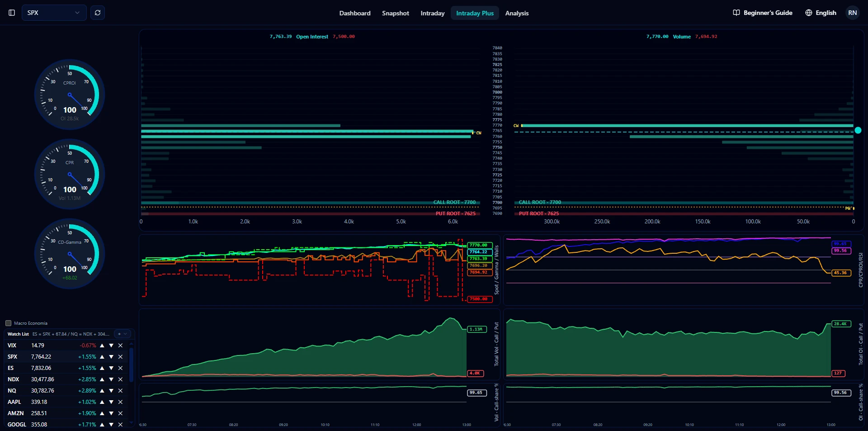868x431 pixels.
Task: Remove VIX from the watch list
Action: tap(120, 346)
